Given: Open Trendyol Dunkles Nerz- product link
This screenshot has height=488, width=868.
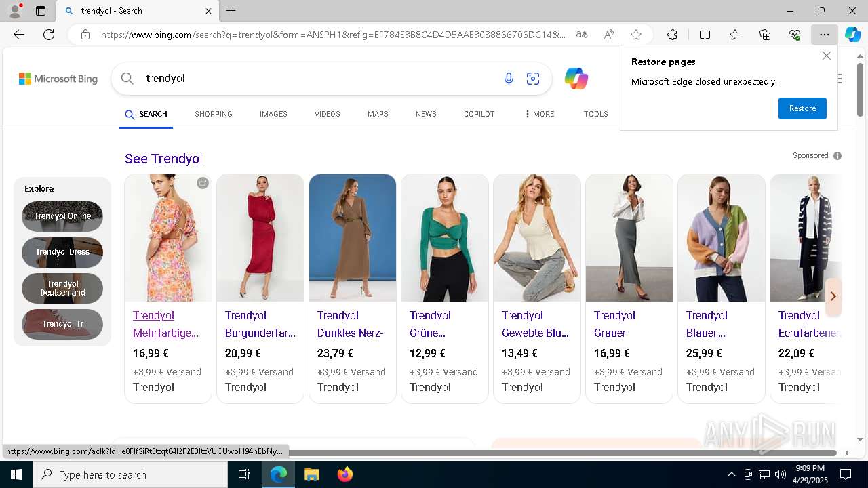Looking at the screenshot, I should pyautogui.click(x=351, y=324).
